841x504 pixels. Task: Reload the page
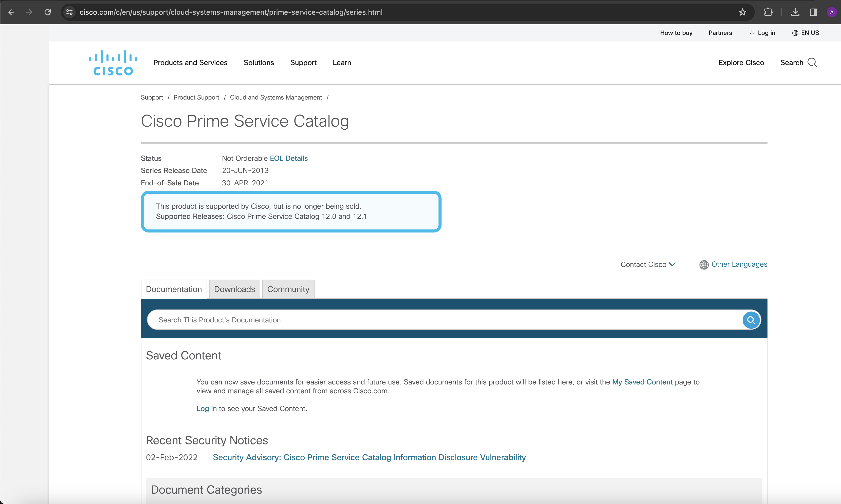(x=48, y=12)
